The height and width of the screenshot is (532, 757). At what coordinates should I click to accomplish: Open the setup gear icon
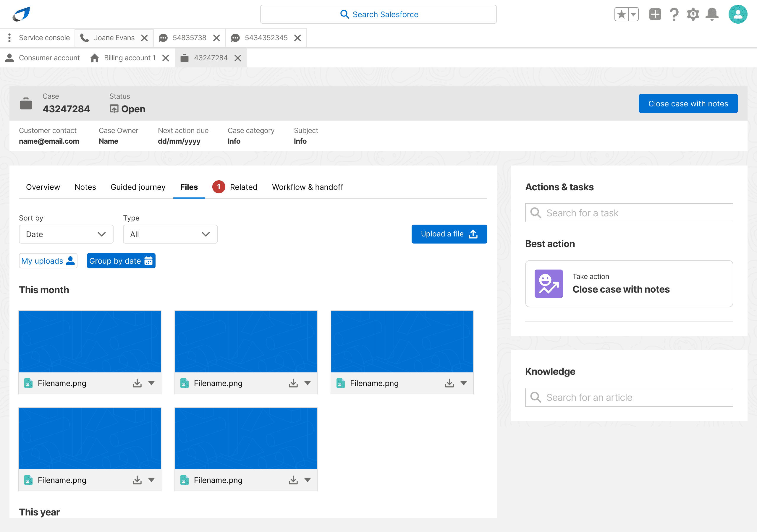point(693,14)
